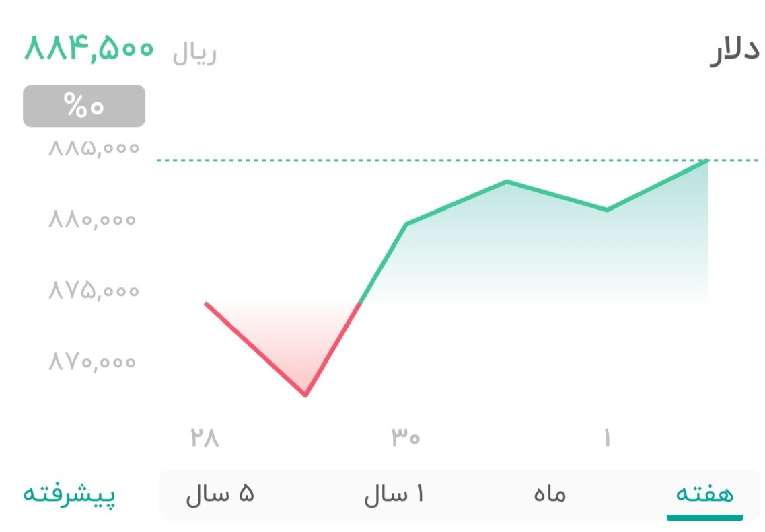This screenshot has height=532, width=765.
Task: Click the green underline indicator below هفته
Action: point(704,518)
